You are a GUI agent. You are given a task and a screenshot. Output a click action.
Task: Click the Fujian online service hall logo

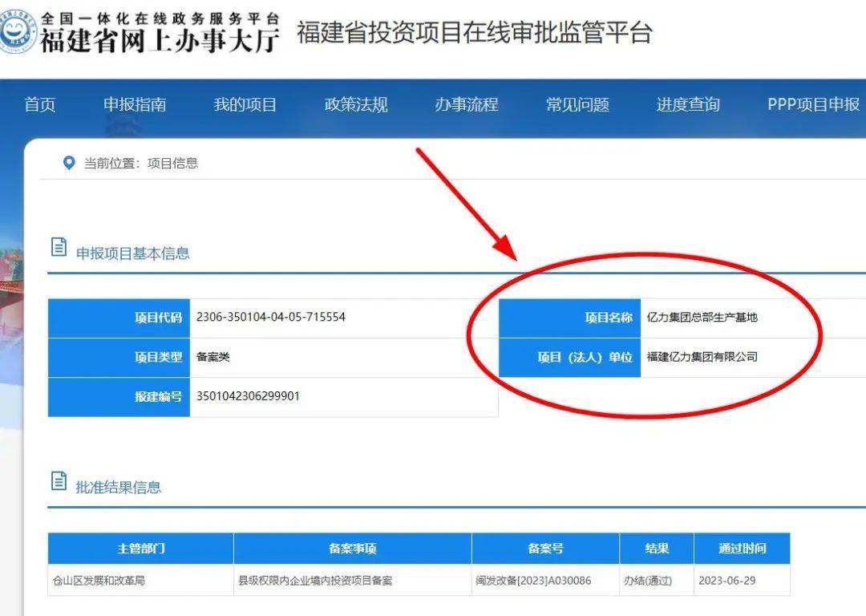[x=17, y=32]
